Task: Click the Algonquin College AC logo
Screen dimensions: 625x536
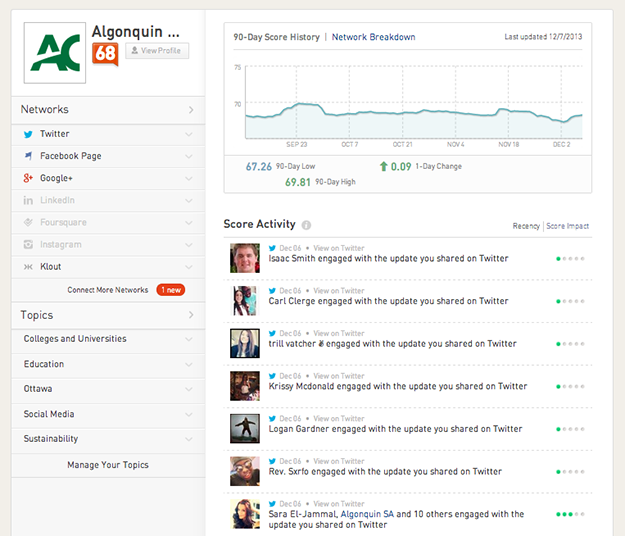Action: (55, 53)
